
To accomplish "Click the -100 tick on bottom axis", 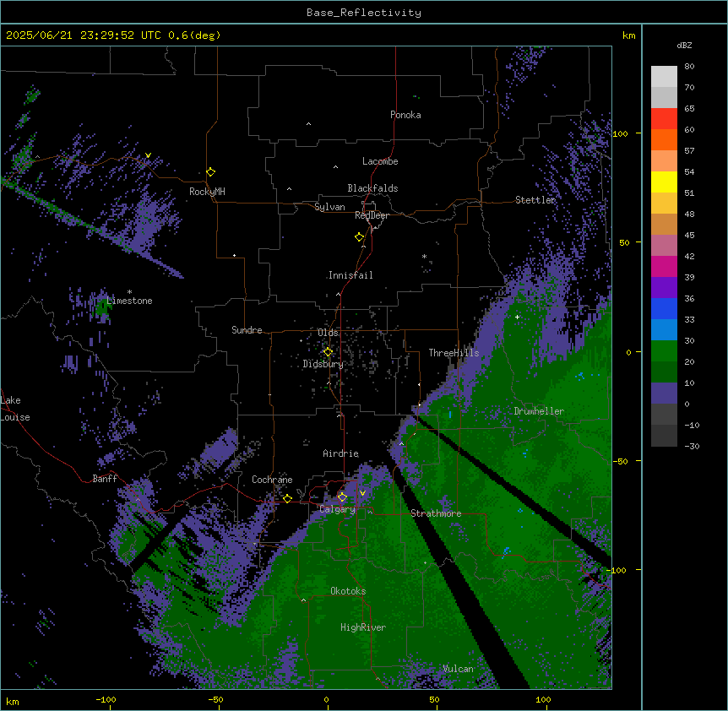I will (106, 699).
